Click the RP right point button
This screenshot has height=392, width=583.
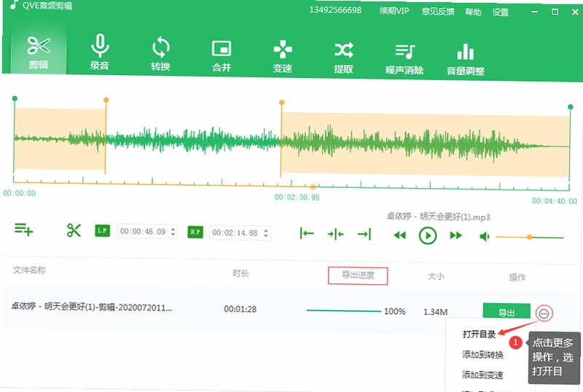click(x=195, y=232)
